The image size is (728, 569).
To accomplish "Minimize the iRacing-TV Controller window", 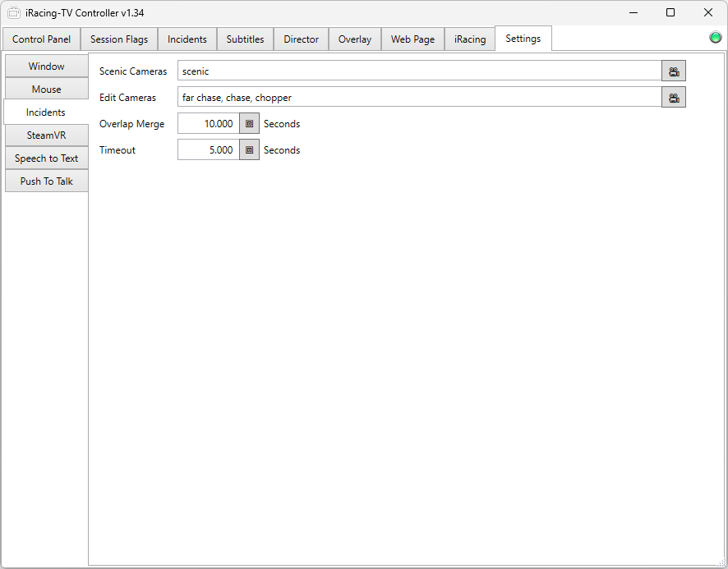I will (634, 12).
